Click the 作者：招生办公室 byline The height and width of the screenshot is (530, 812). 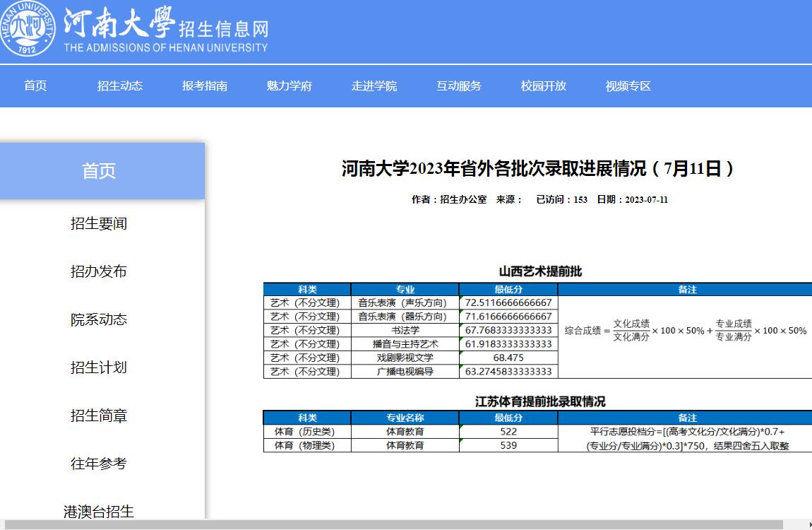click(449, 199)
